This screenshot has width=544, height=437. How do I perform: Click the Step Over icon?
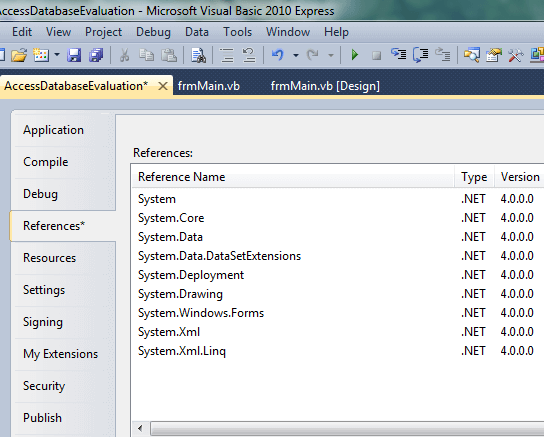pyautogui.click(x=420, y=55)
